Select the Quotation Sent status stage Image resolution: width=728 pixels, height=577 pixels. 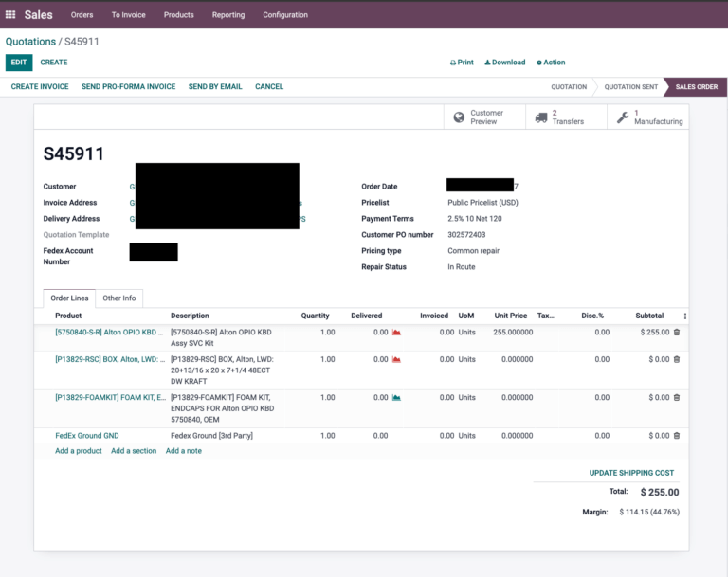click(630, 87)
